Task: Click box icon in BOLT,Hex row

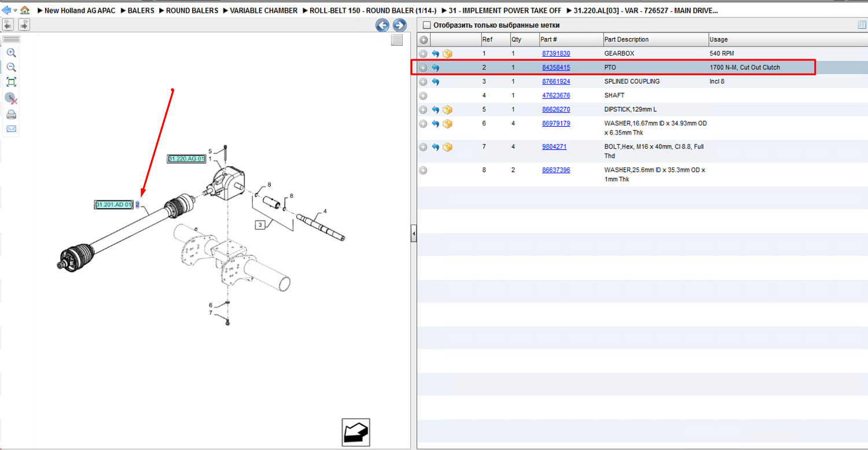Action: point(447,147)
